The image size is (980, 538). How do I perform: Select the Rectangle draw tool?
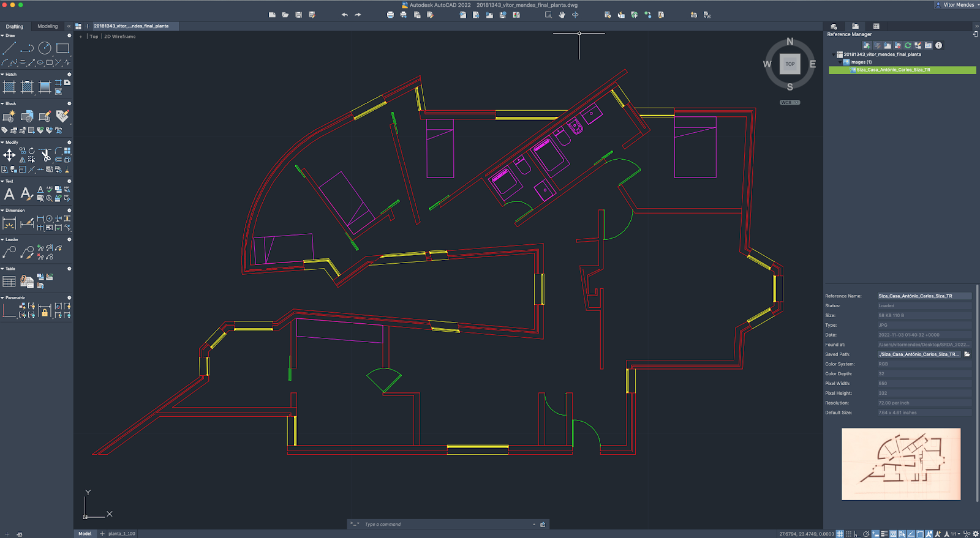click(62, 48)
